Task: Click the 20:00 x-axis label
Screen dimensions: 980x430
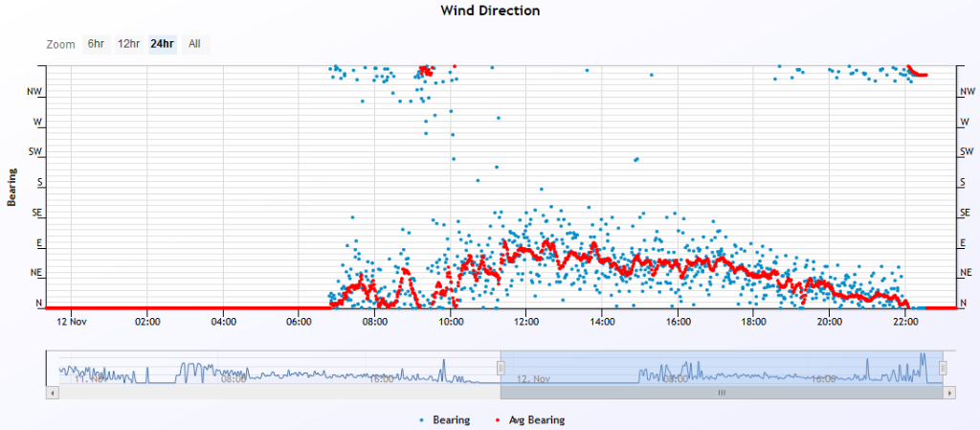Action: (830, 322)
